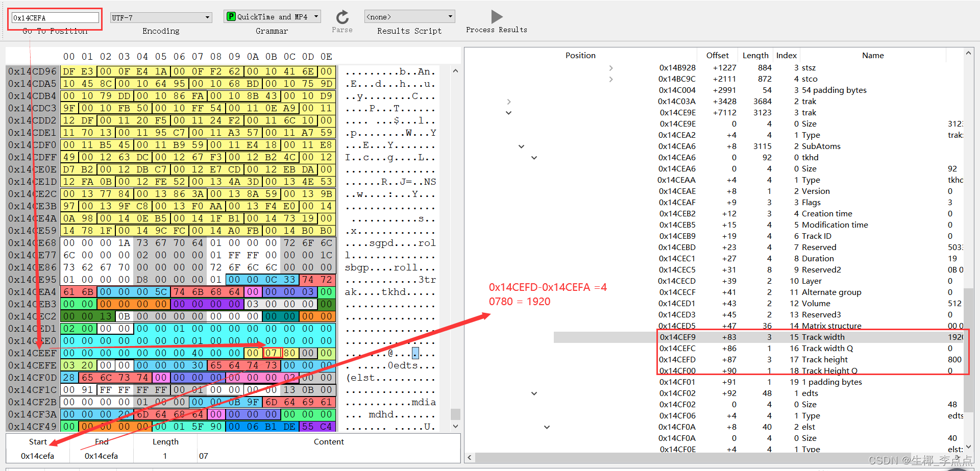
Task: Select the Version row
Action: click(x=758, y=191)
